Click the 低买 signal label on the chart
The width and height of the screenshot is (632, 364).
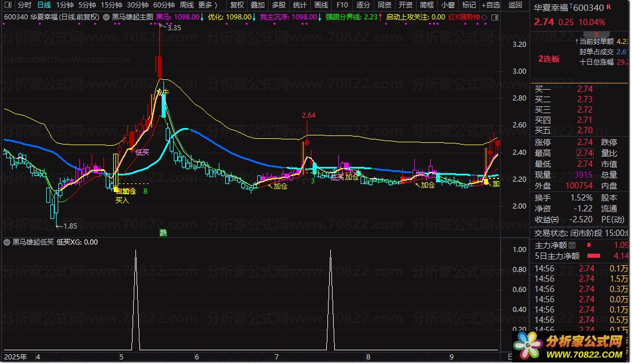(x=142, y=152)
